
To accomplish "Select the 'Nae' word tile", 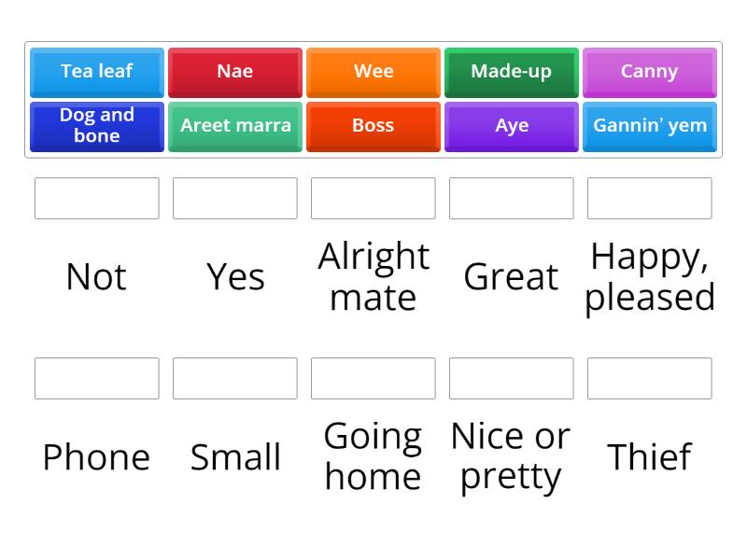I will point(234,72).
